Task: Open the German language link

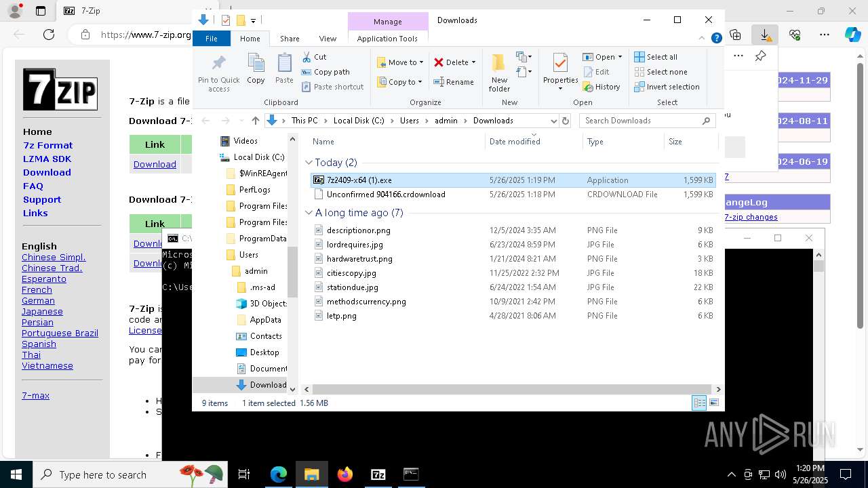Action: tap(38, 300)
